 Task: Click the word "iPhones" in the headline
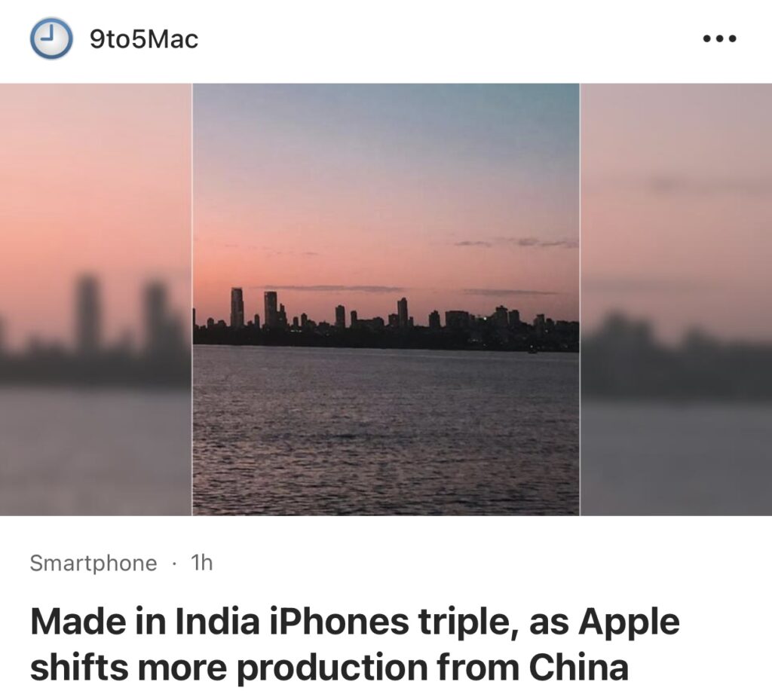pos(339,621)
